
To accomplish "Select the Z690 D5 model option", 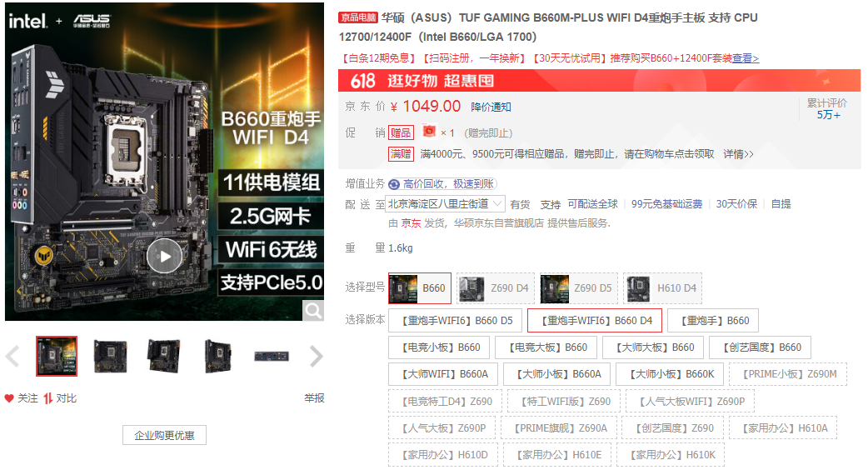I will pyautogui.click(x=578, y=287).
